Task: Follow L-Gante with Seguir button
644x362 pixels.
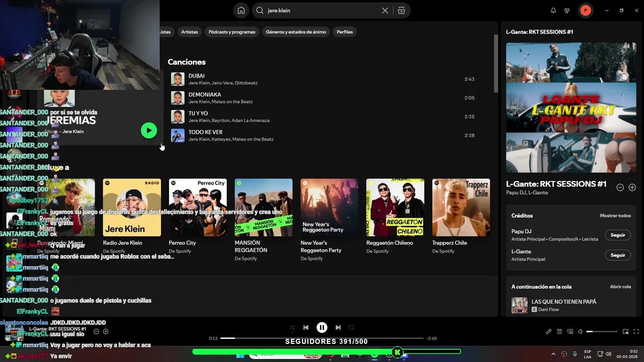Action: click(x=618, y=255)
